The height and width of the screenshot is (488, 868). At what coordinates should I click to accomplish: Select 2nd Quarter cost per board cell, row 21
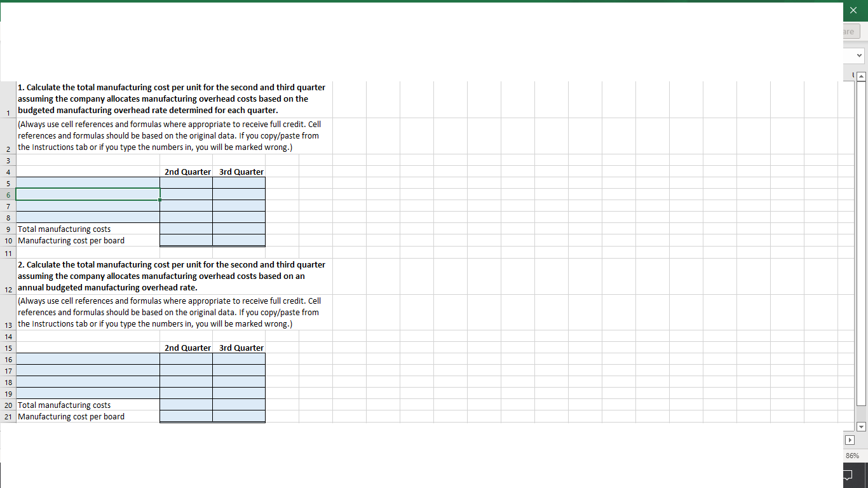[x=186, y=416]
